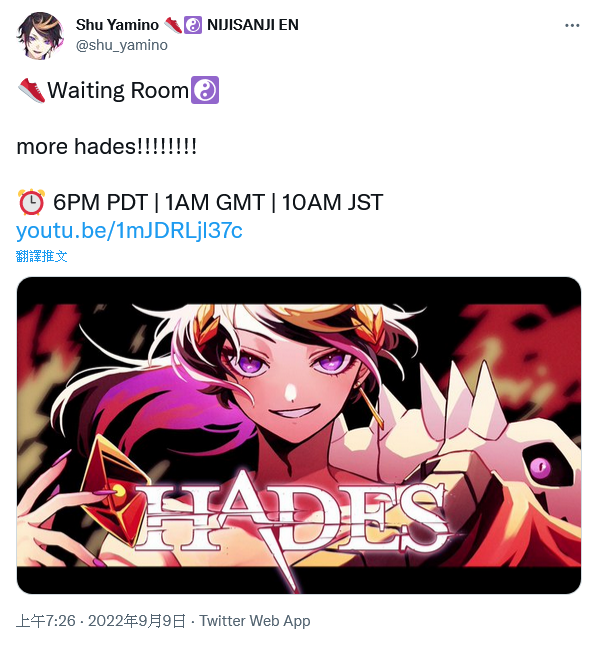Click the '6PM PDT | 1AM GMT | 10AM JST' schedule text
Viewport: 598px width, 647px height.
pyautogui.click(x=218, y=202)
